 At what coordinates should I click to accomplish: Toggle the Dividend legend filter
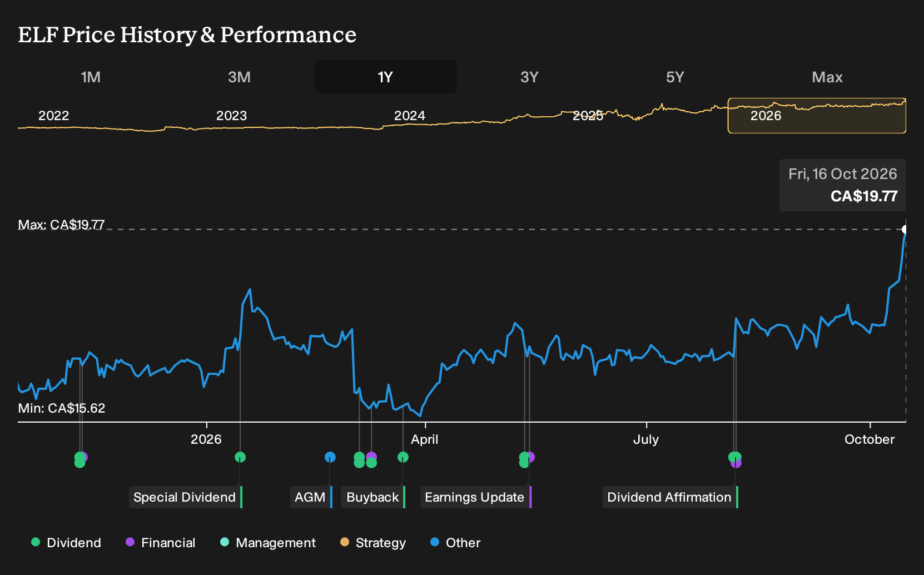point(66,543)
